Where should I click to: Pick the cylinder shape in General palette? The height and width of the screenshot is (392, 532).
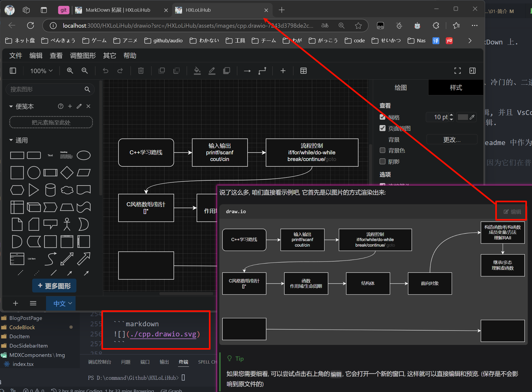tap(50, 190)
